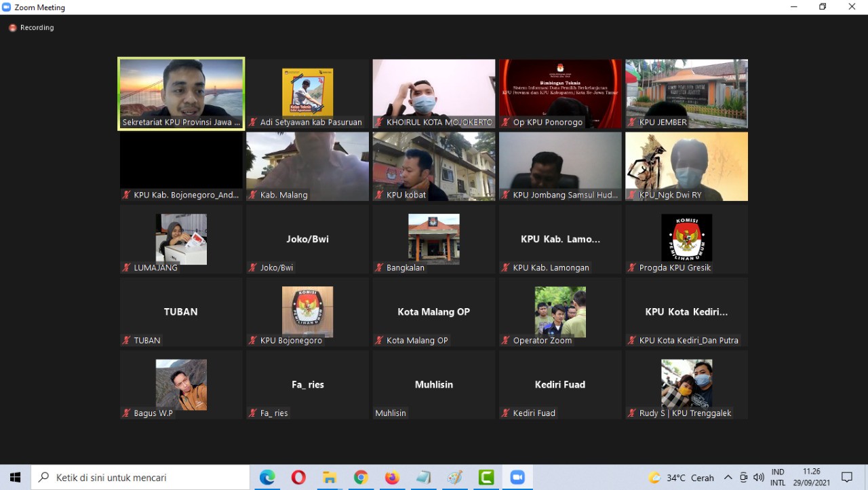Open the Windows Start menu
This screenshot has width=868, height=490.
15,478
